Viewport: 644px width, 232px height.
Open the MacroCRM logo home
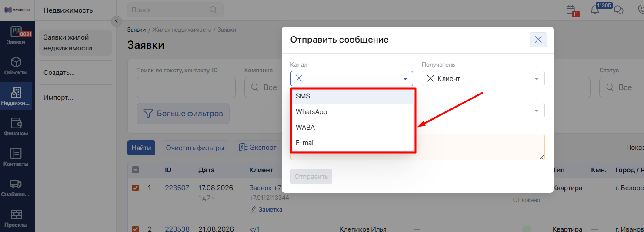pos(17,10)
